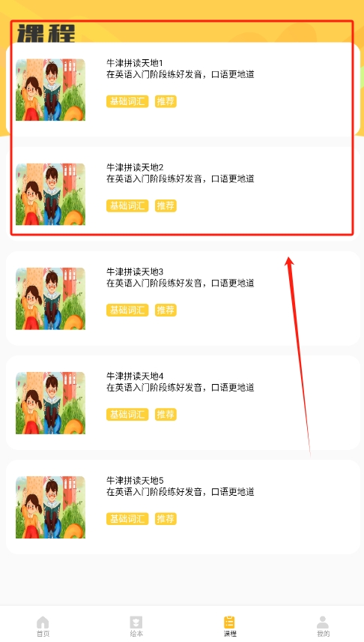Click the 牛津拼读天地5 course title
364x642 pixels.
click(135, 480)
